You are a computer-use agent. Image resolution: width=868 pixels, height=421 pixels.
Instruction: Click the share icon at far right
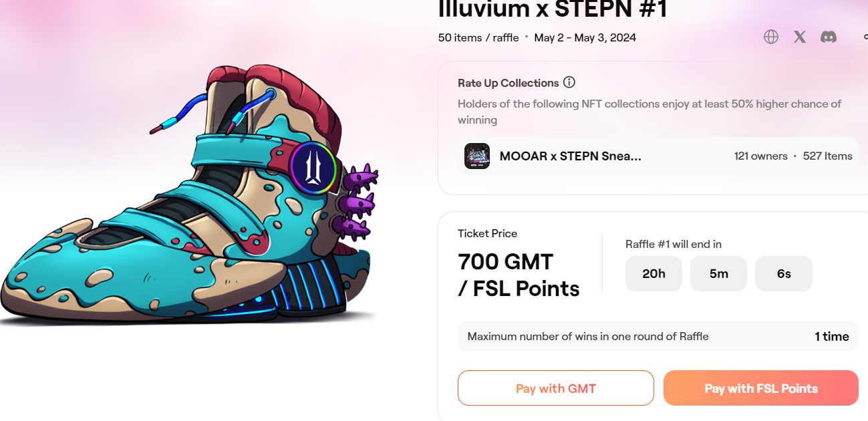coord(865,37)
